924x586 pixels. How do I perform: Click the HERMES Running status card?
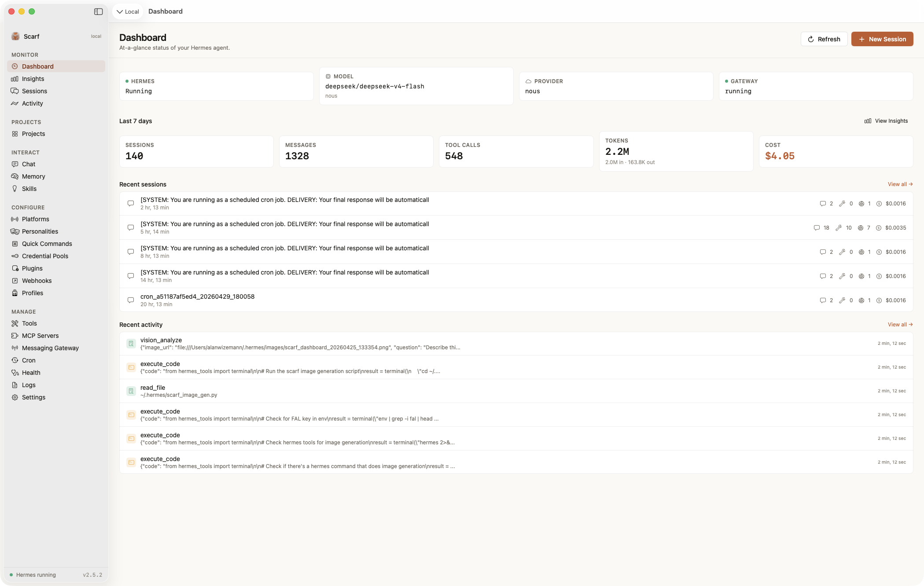coord(217,86)
